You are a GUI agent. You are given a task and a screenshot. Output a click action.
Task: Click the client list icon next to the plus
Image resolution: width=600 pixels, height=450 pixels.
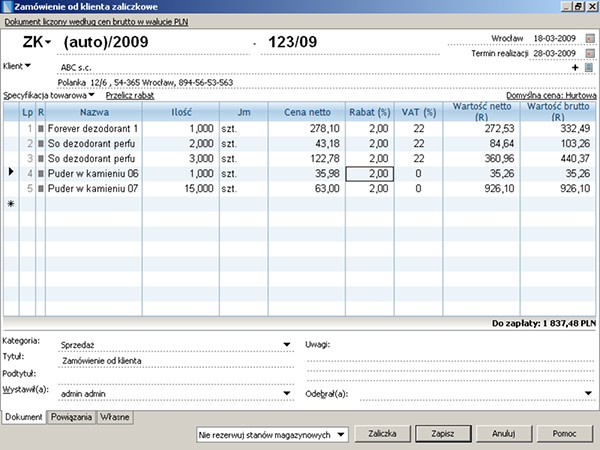pyautogui.click(x=589, y=67)
